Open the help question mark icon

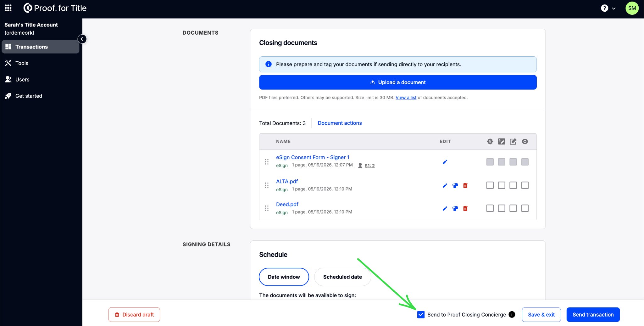604,8
